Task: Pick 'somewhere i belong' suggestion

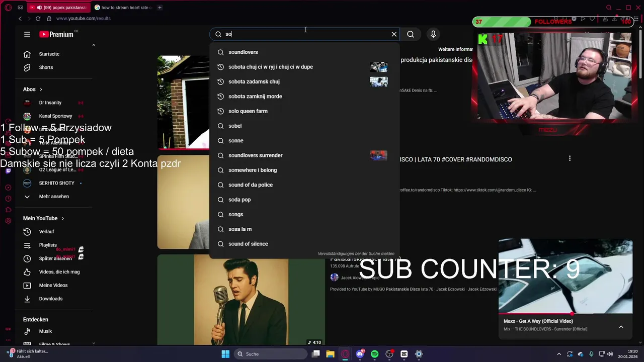Action: coord(304,170)
